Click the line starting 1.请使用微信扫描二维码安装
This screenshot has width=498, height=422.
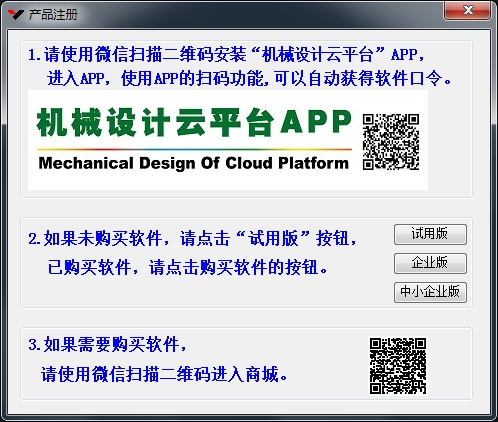coord(226,55)
